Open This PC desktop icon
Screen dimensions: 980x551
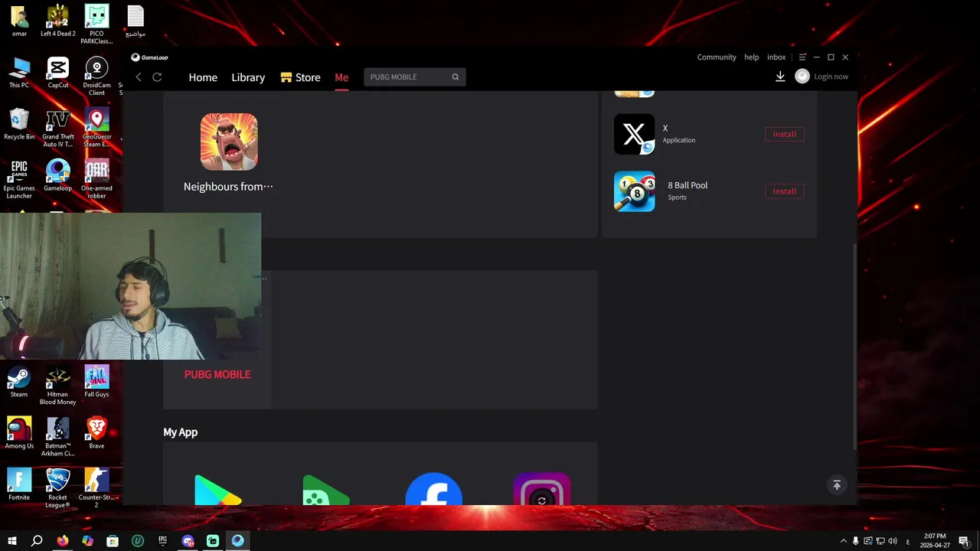pyautogui.click(x=19, y=73)
